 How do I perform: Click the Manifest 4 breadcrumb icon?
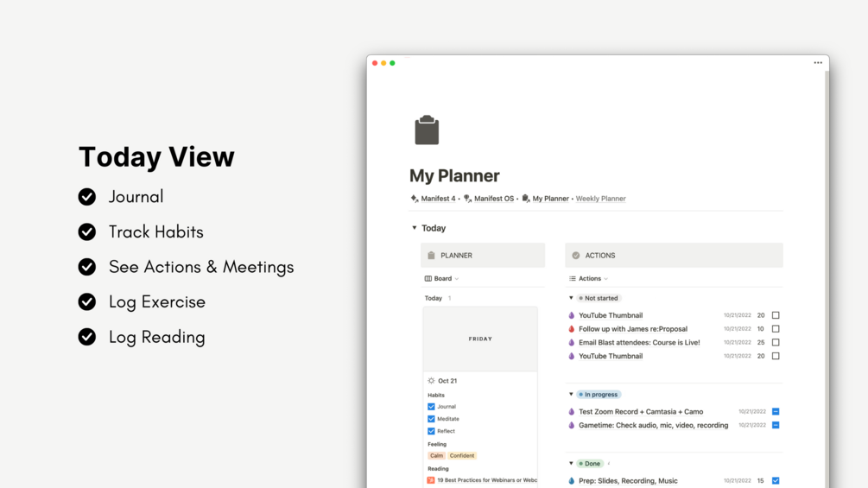(415, 199)
